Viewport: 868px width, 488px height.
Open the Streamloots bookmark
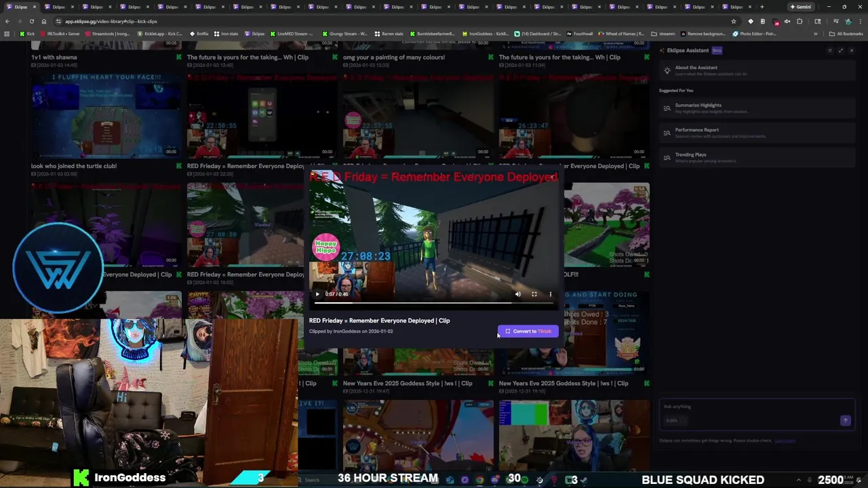[107, 33]
